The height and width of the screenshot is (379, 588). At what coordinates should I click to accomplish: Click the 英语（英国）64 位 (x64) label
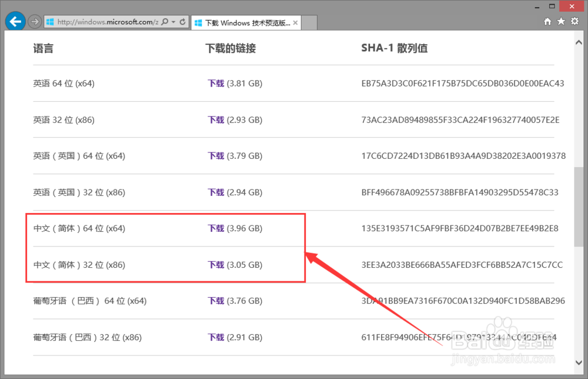tap(79, 156)
